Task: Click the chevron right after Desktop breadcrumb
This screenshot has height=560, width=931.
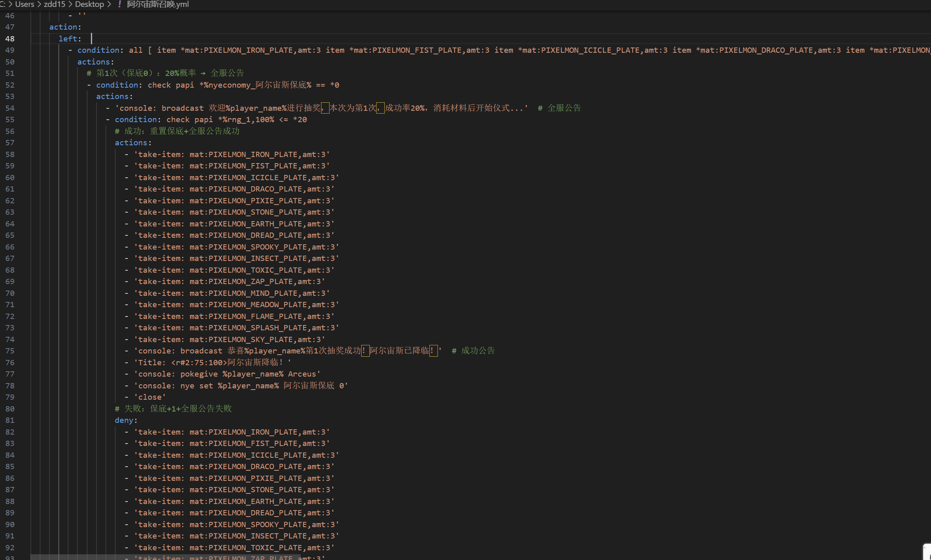Action: point(109,4)
